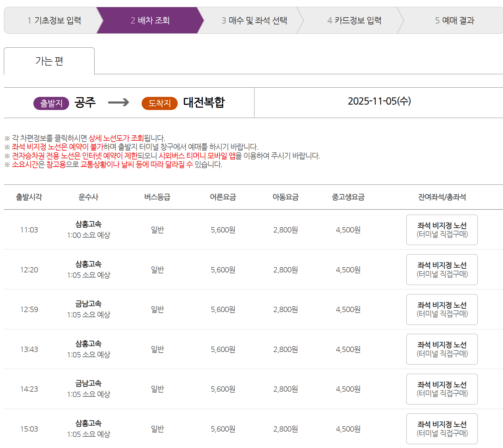Viewport: 503px width, 448px height.
Task: Click the 좌석 비지정 노선 button for 15:03
Action: 442,429
